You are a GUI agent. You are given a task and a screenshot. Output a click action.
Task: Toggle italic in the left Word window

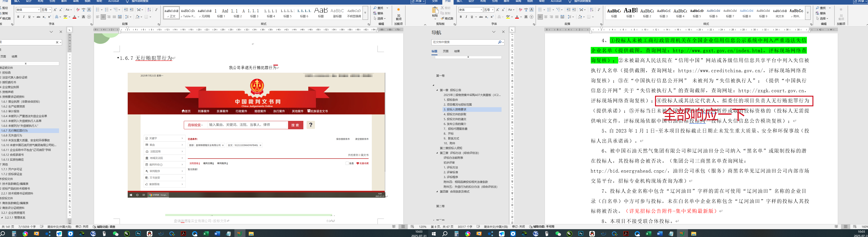[24, 17]
